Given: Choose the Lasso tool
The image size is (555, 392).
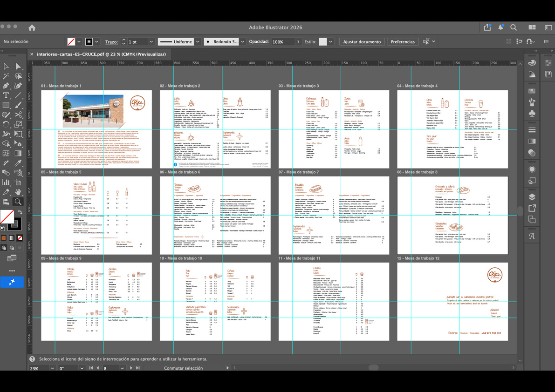Looking at the screenshot, I should coord(18,76).
